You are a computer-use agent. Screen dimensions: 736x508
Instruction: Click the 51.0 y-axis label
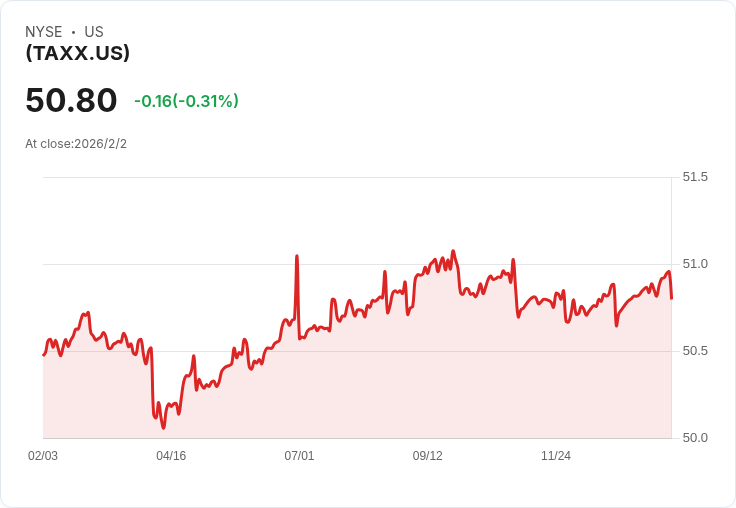click(x=695, y=264)
